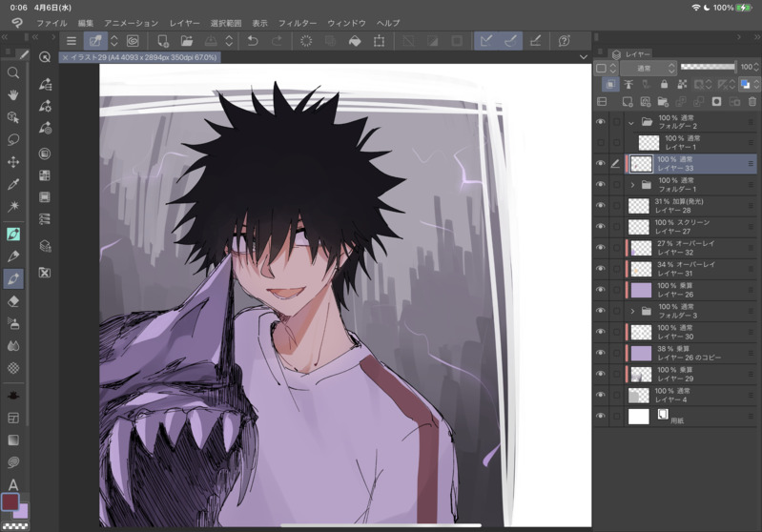Click the layer opacity 100 stepper arrows

tap(756, 67)
